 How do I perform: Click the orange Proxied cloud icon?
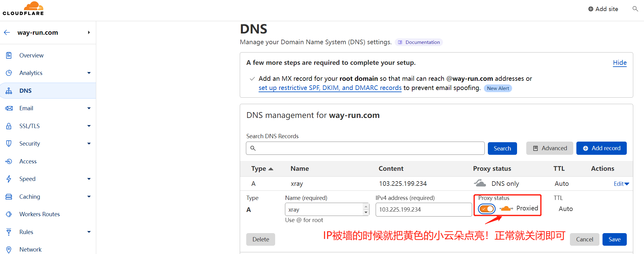click(506, 209)
